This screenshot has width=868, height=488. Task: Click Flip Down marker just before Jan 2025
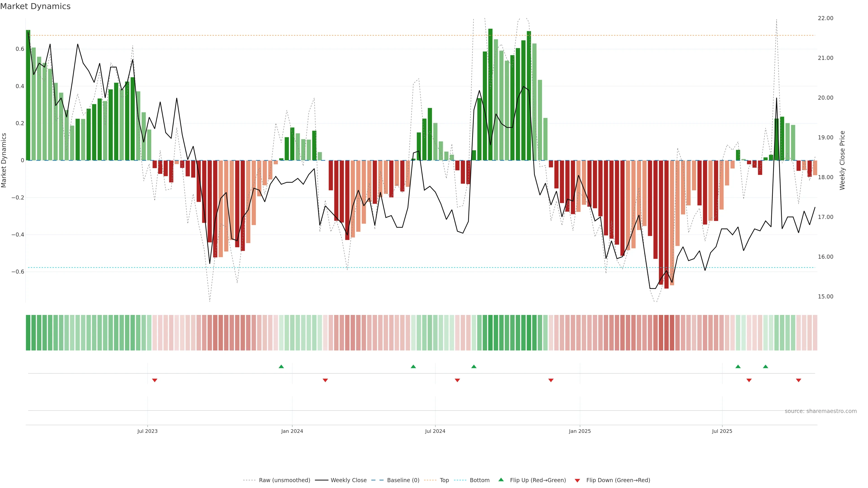[551, 380]
